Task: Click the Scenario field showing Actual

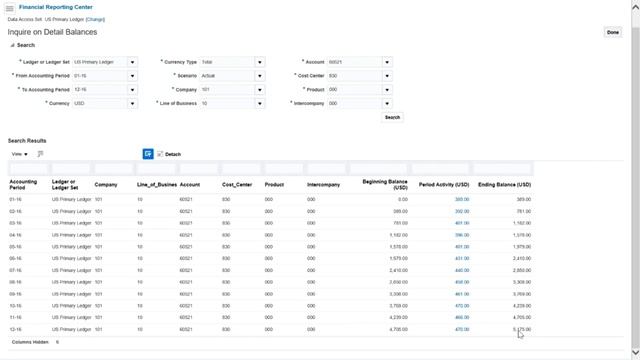Action: point(227,76)
